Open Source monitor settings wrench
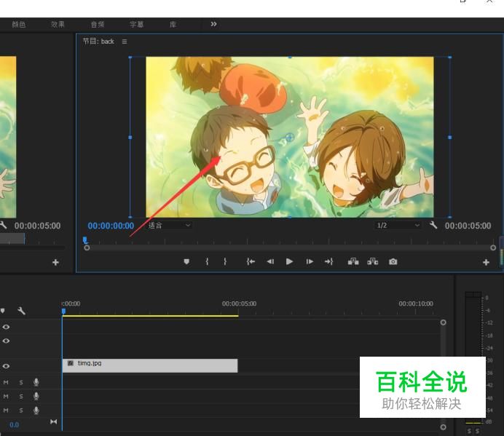 pyautogui.click(x=3, y=225)
